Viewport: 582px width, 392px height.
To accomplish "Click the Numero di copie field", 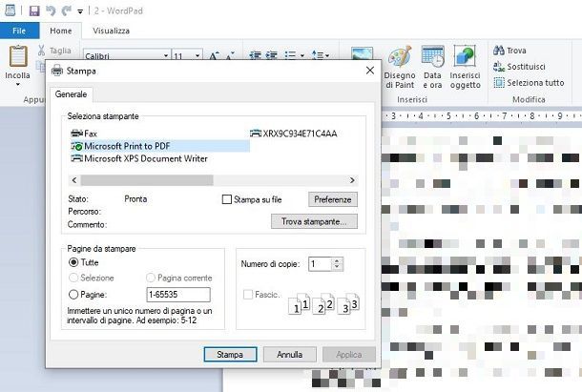I will (320, 264).
